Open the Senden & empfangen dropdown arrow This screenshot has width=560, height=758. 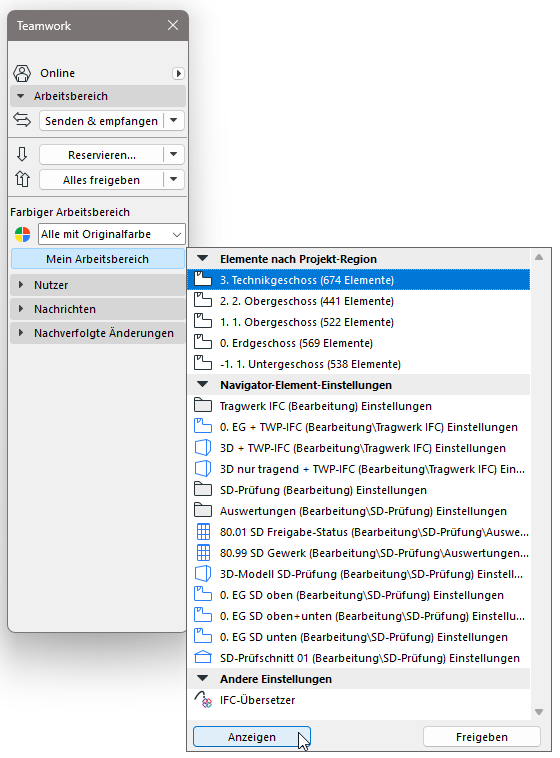point(174,120)
